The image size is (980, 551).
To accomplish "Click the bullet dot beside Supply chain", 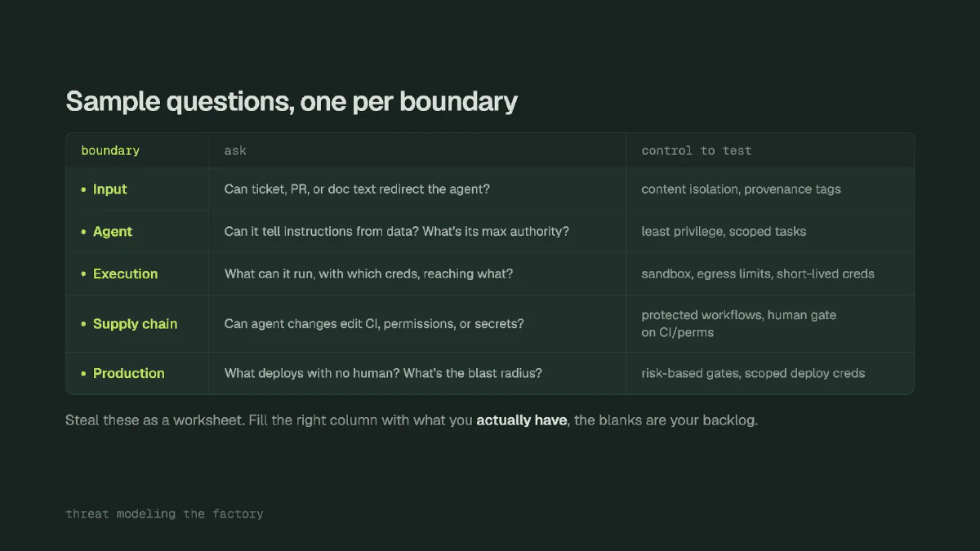I will click(x=83, y=324).
